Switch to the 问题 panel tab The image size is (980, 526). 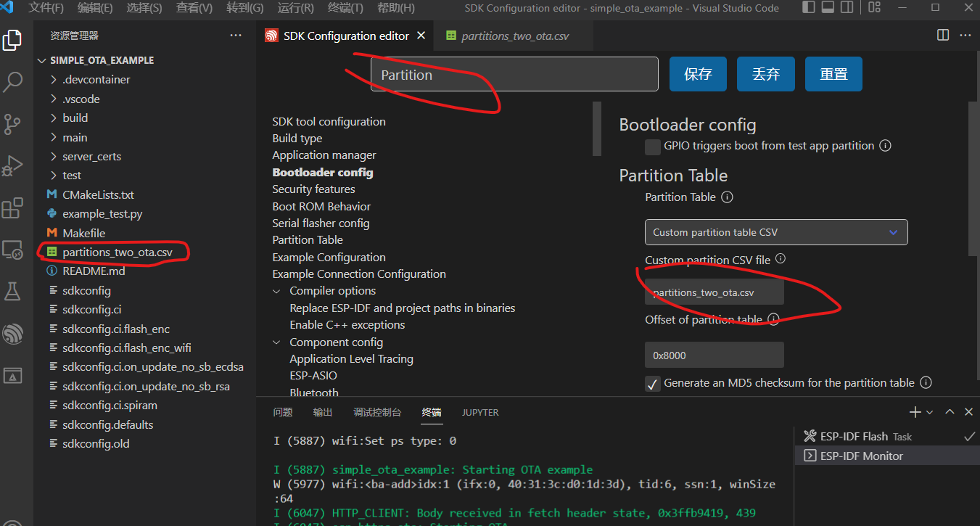[283, 412]
